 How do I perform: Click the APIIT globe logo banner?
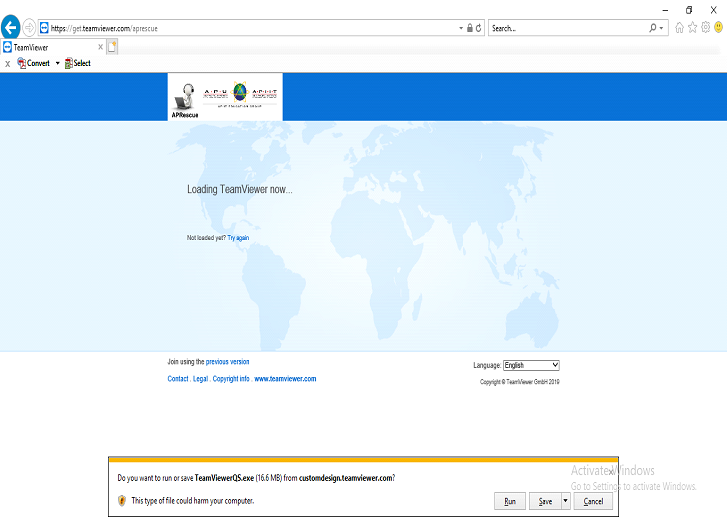pos(240,95)
